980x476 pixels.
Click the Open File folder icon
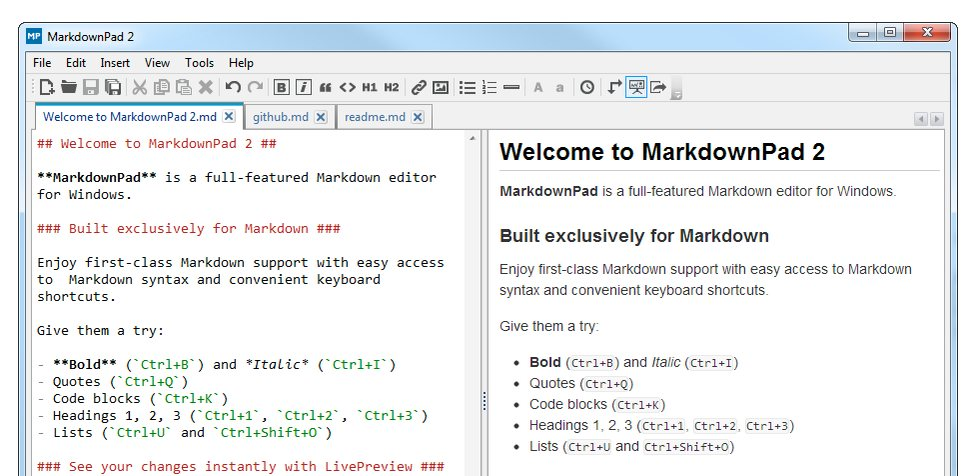[x=69, y=87]
